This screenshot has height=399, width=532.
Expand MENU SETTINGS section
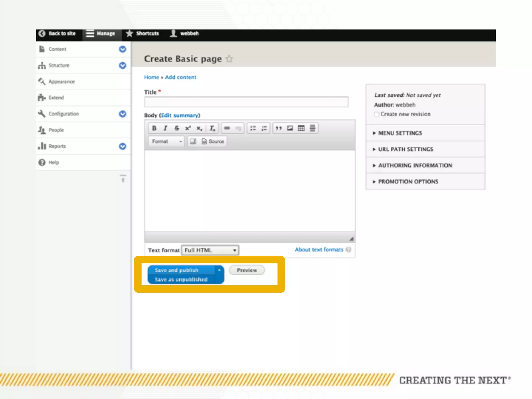400,133
